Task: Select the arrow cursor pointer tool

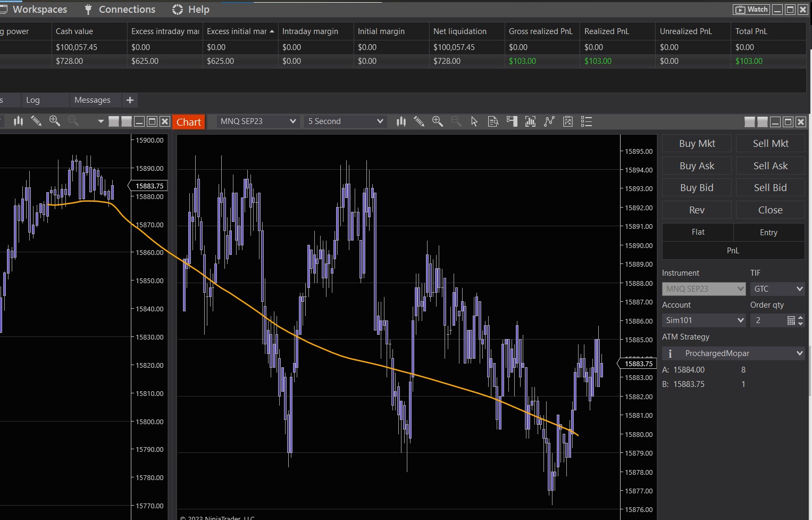Action: click(474, 122)
